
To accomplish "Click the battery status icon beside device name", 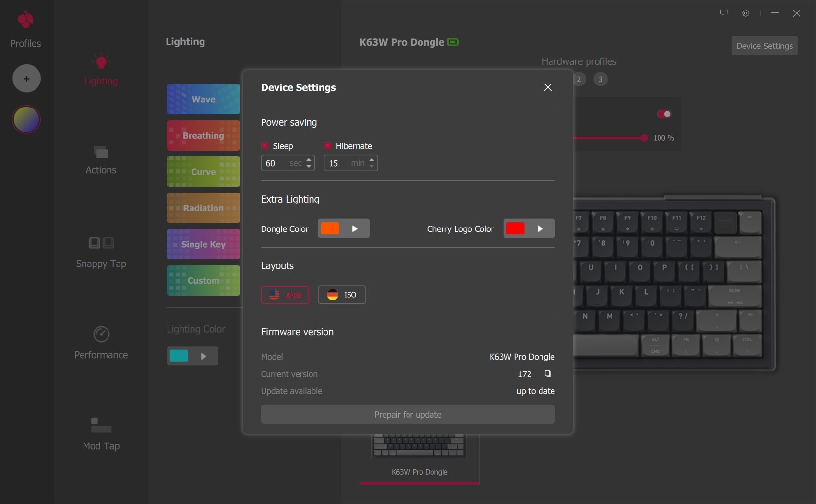I will click(x=453, y=42).
